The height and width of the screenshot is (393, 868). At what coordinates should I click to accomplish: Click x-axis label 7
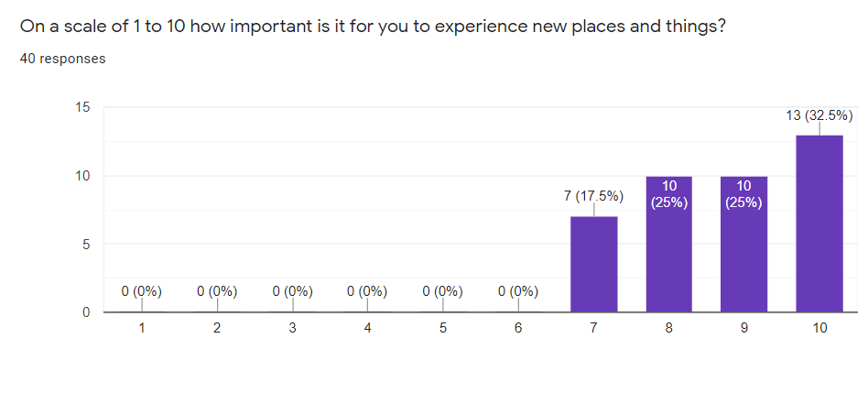[x=593, y=328]
